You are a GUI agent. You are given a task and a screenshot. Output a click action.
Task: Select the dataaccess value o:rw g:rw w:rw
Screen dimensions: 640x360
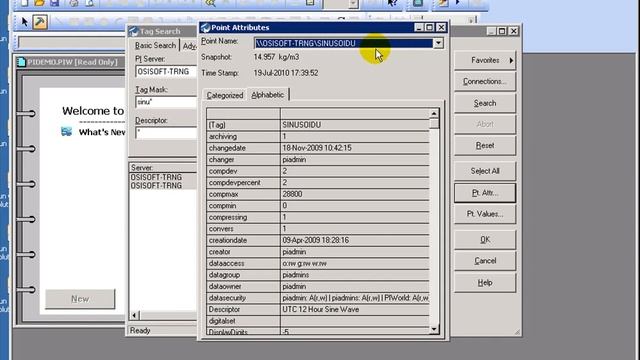tap(355, 263)
